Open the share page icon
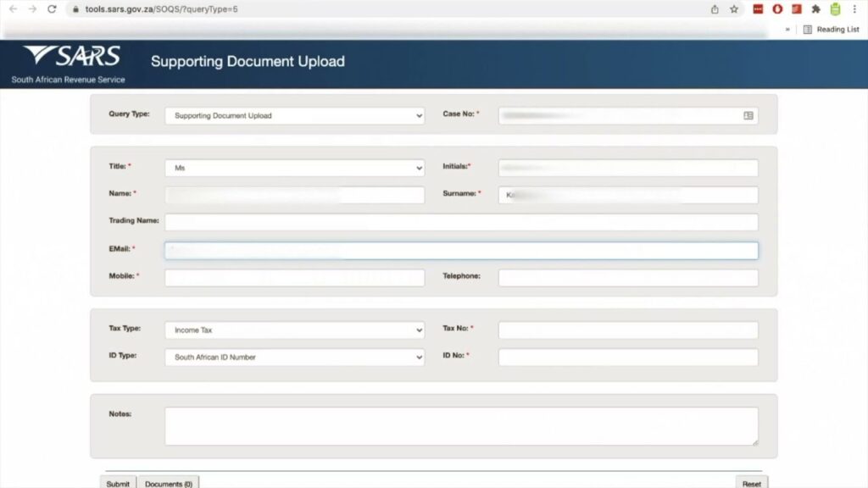868x488 pixels. tap(715, 8)
